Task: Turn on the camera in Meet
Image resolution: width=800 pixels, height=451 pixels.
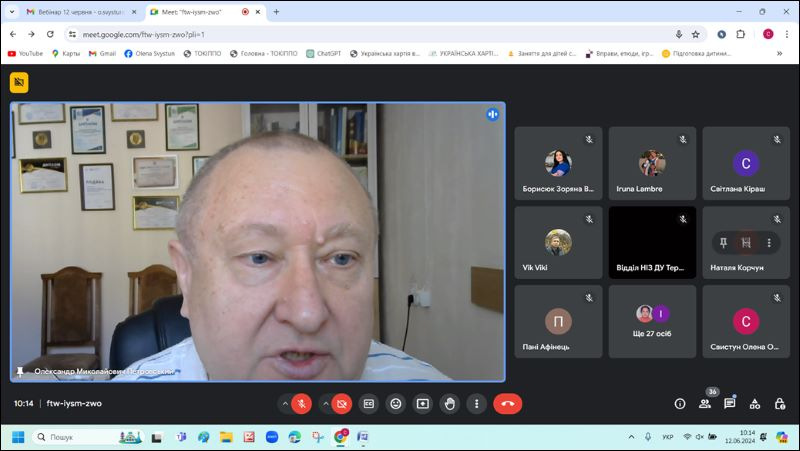Action: click(342, 404)
